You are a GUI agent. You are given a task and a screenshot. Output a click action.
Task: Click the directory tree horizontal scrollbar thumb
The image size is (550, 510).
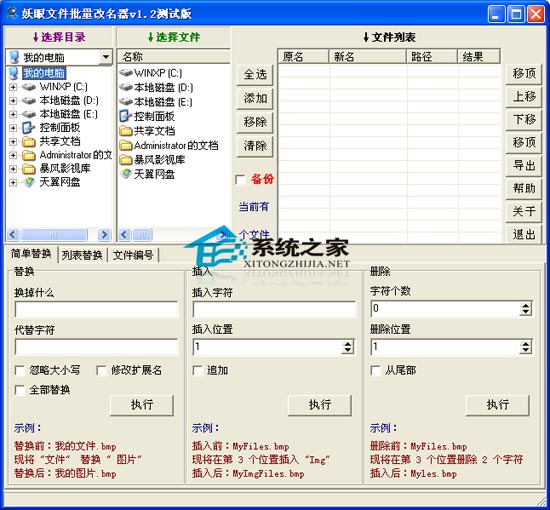point(54,235)
